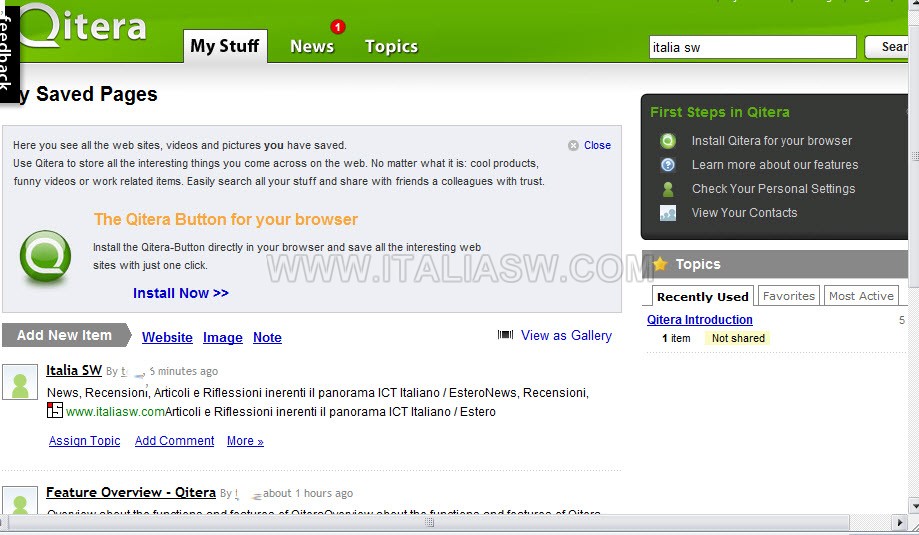Click the First Steps in Qitera heading

pyautogui.click(x=720, y=112)
